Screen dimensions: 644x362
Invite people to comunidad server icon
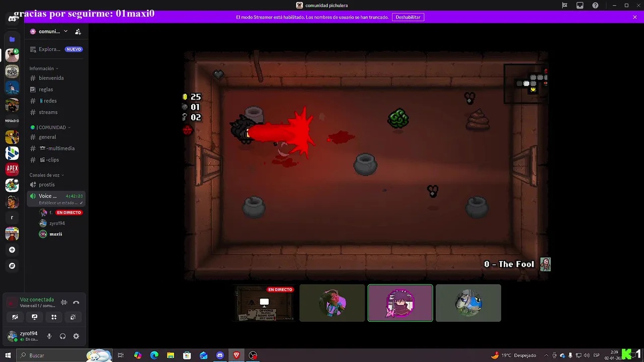(78, 32)
